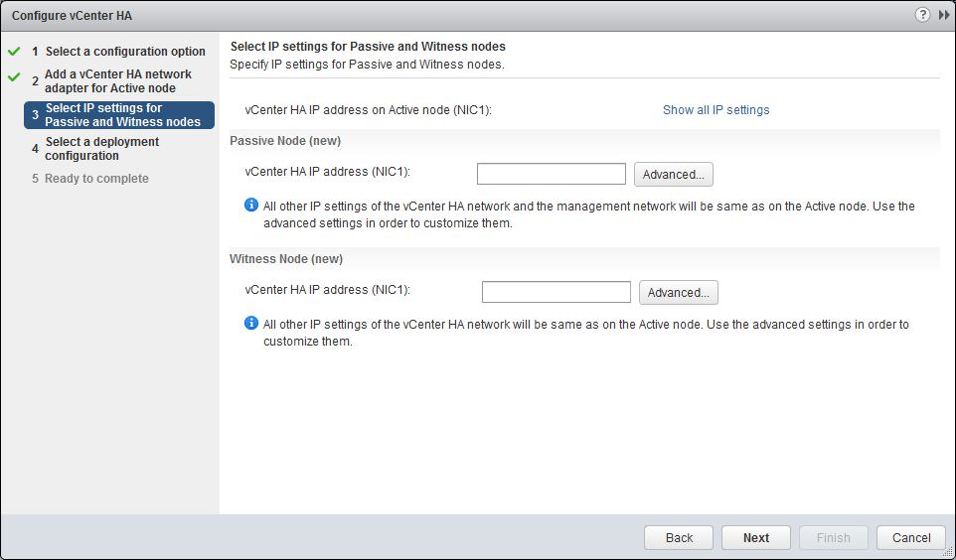Click the Back button
Image resolution: width=956 pixels, height=560 pixels.
tap(679, 537)
